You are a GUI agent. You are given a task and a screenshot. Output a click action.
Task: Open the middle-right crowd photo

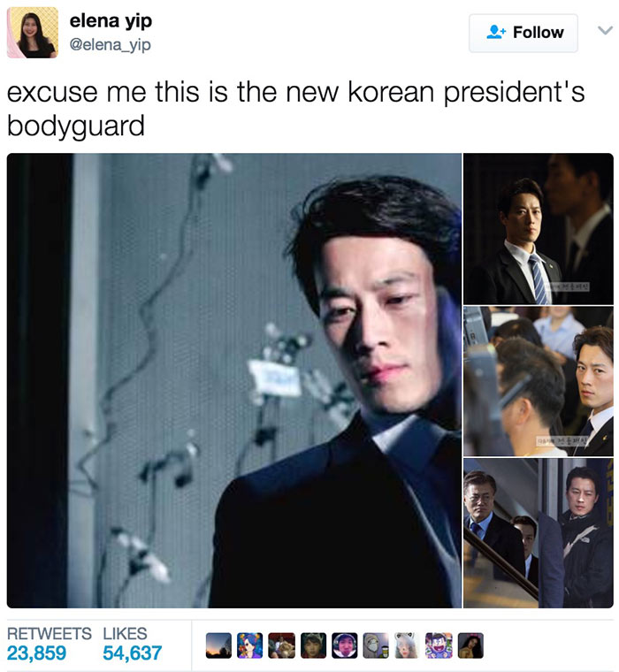click(x=539, y=381)
